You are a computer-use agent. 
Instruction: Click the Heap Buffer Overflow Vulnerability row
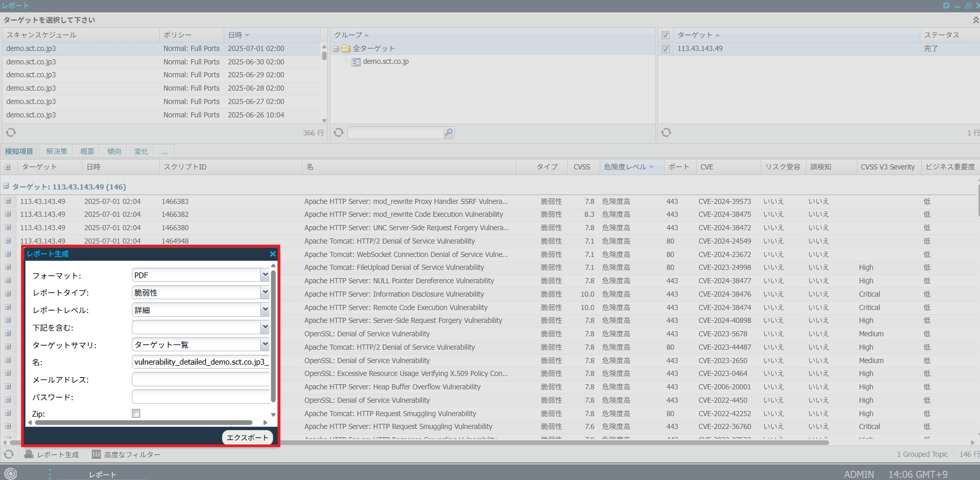pos(489,387)
